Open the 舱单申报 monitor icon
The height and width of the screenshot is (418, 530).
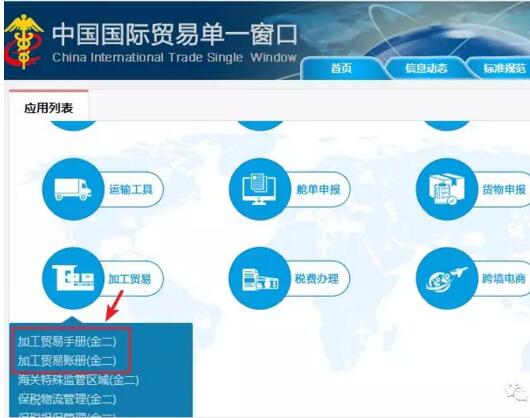[x=260, y=189]
